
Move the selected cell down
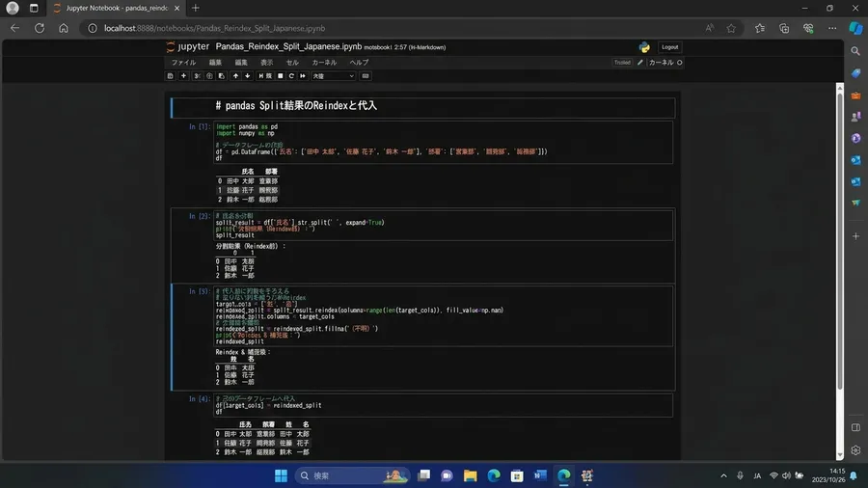(248, 76)
